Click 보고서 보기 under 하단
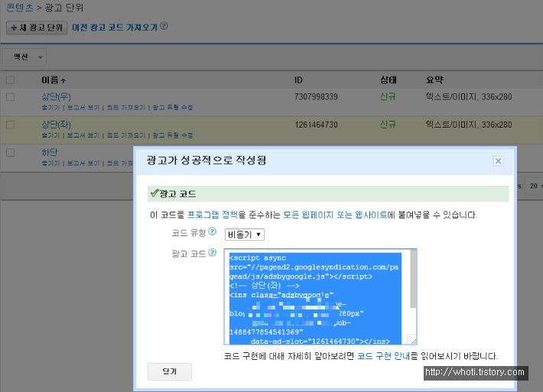 coord(83,163)
